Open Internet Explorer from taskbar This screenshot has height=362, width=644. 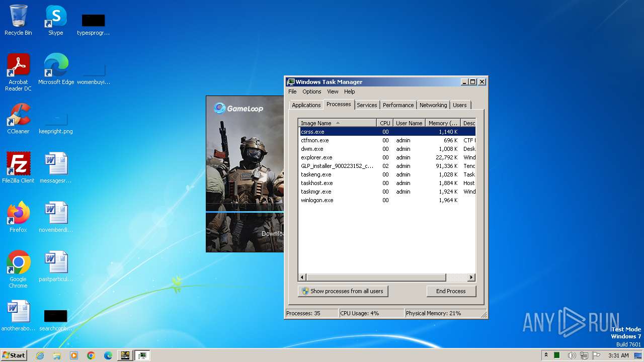click(x=40, y=355)
